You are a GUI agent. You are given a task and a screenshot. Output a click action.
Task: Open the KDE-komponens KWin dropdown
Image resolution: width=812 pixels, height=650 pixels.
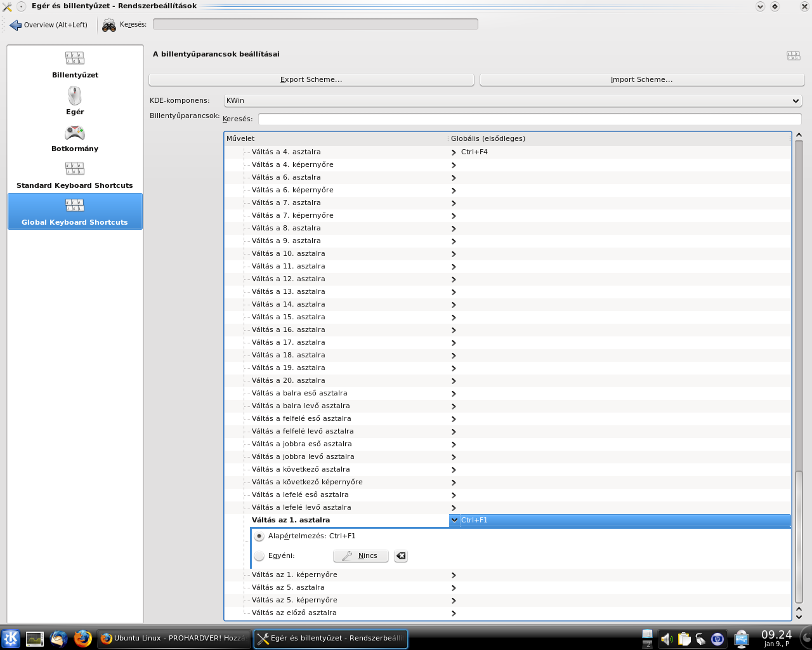513,100
